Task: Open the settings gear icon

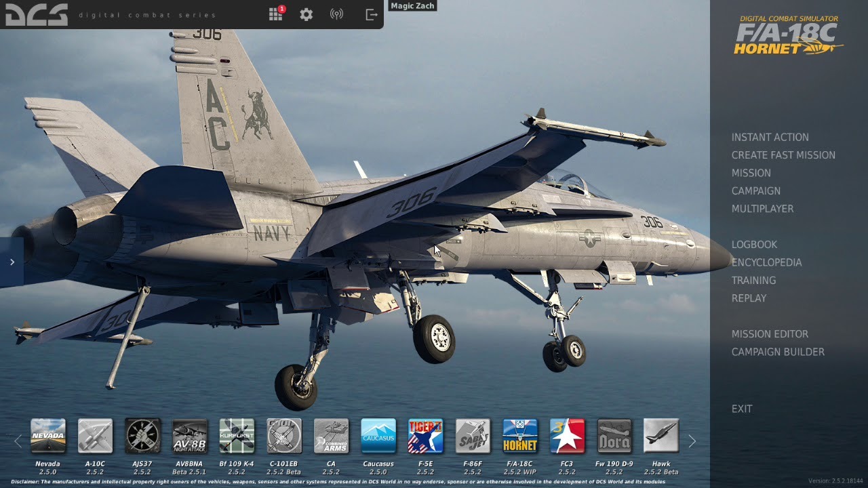Action: click(307, 14)
